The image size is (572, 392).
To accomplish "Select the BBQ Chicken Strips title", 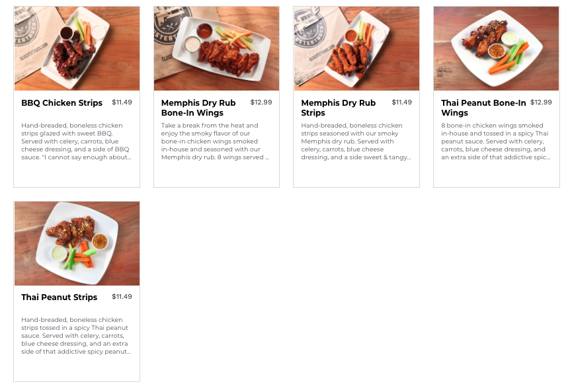I will pyautogui.click(x=61, y=103).
